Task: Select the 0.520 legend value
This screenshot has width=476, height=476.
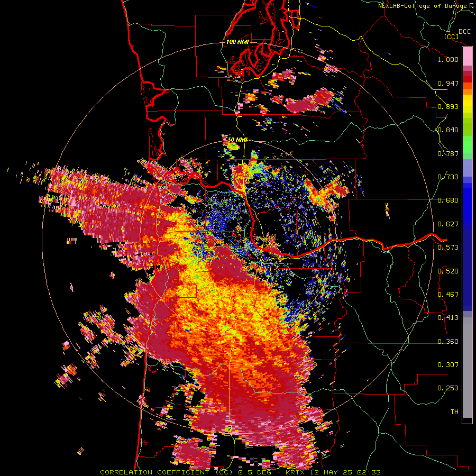Action: (448, 271)
